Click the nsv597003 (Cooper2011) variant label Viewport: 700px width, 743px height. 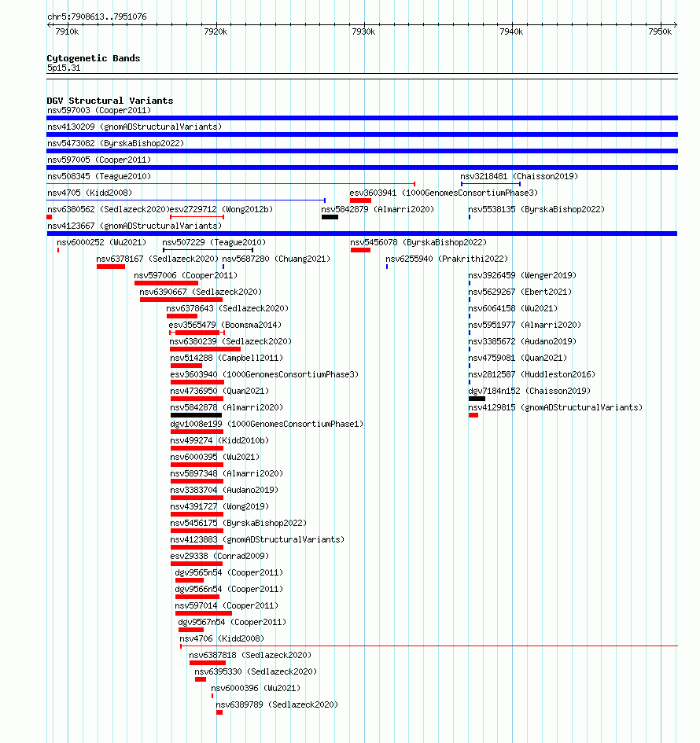[x=99, y=110]
